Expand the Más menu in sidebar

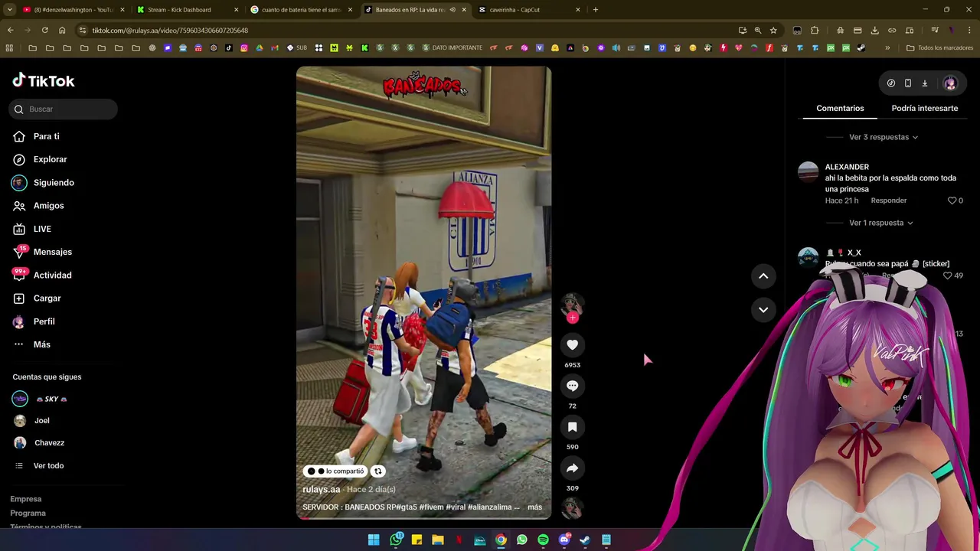pos(41,344)
